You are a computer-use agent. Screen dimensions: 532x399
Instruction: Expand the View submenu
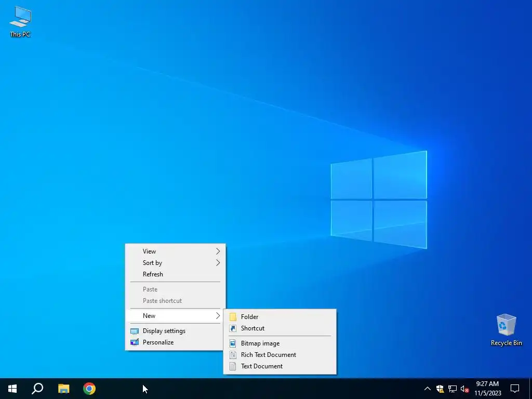pos(176,251)
